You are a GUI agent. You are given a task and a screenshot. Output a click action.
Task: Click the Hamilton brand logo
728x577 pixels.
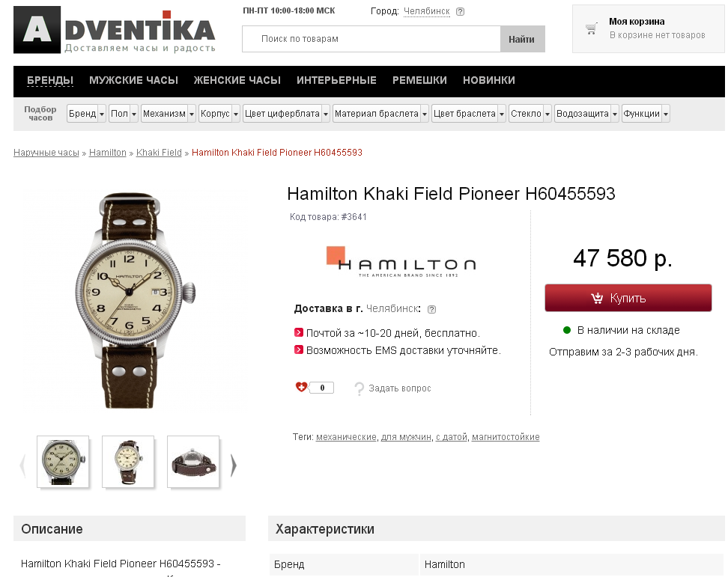click(x=401, y=262)
